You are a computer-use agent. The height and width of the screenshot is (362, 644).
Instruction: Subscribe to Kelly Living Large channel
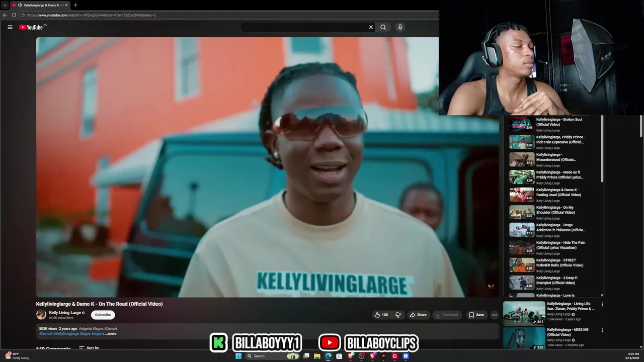(103, 315)
